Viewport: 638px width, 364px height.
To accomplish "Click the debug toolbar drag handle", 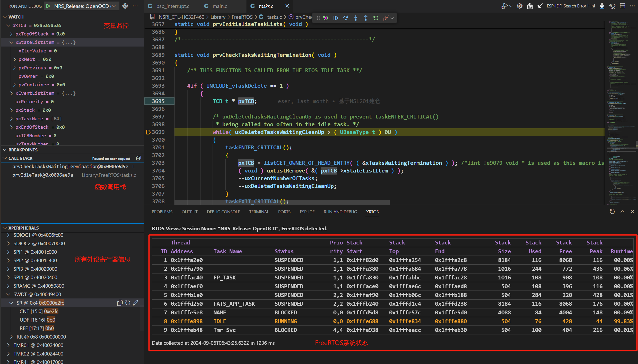I will 318,18.
